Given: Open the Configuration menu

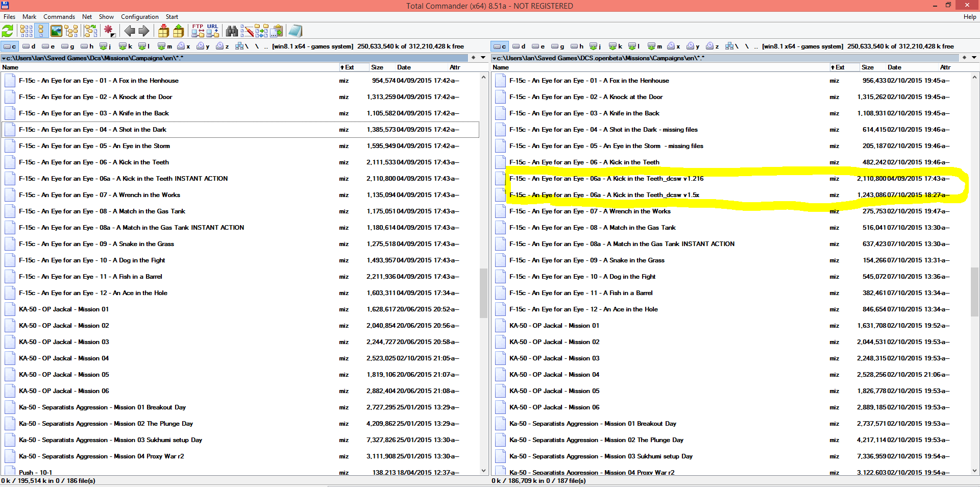Looking at the screenshot, I should pyautogui.click(x=140, y=17).
